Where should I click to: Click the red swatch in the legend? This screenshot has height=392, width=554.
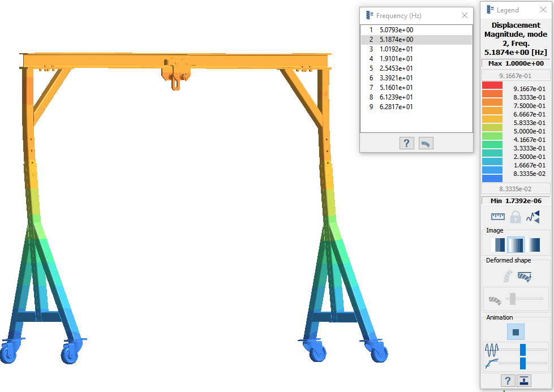[492, 85]
